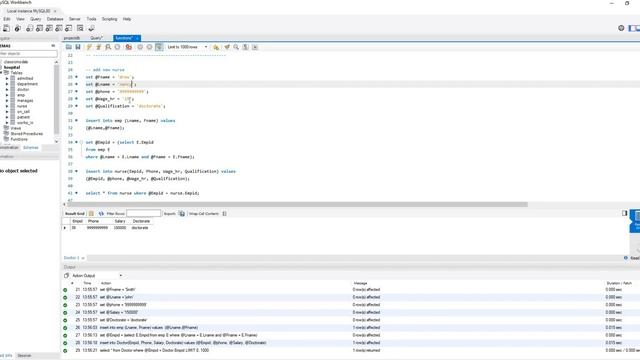Toggle Wrap Cell Content in the result grid
Viewport: 640px width, 360px height.
click(x=224, y=213)
